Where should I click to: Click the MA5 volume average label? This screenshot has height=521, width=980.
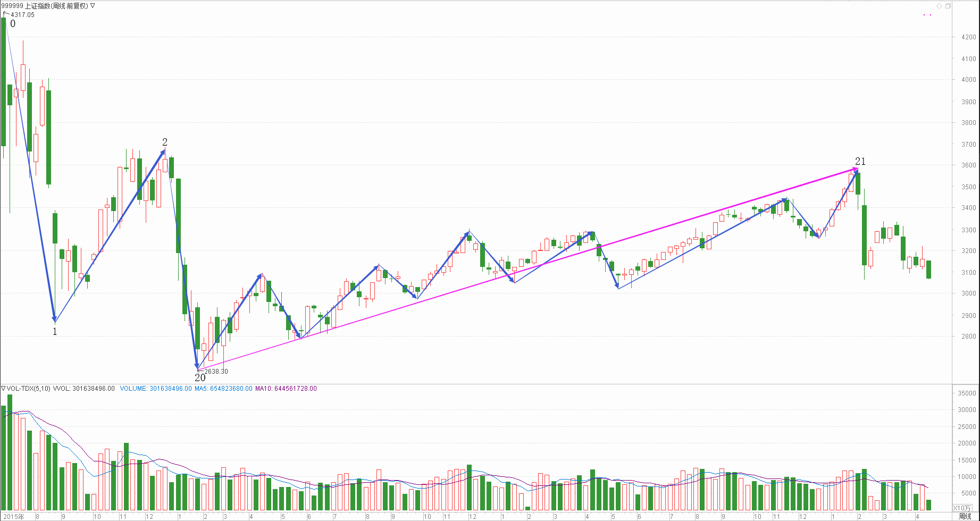pyautogui.click(x=223, y=389)
